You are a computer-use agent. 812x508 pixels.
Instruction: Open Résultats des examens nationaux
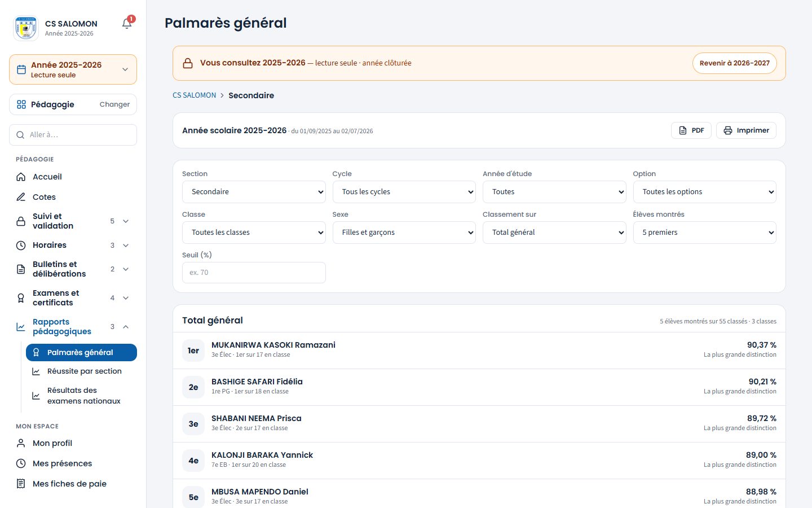pyautogui.click(x=81, y=396)
